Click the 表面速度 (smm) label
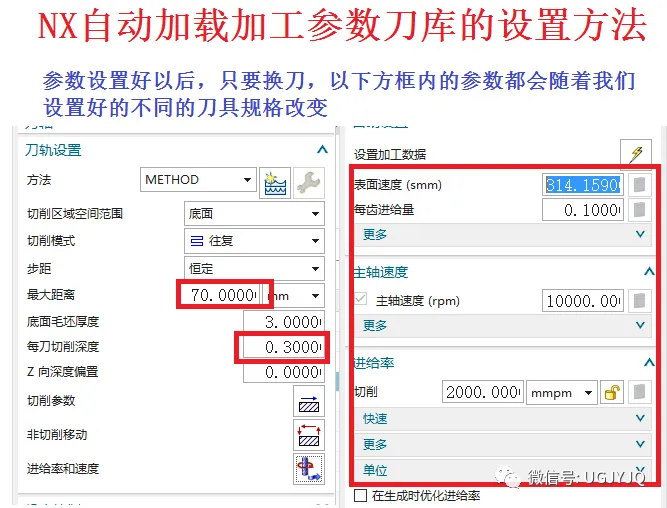The width and height of the screenshot is (667, 508). 398,185
